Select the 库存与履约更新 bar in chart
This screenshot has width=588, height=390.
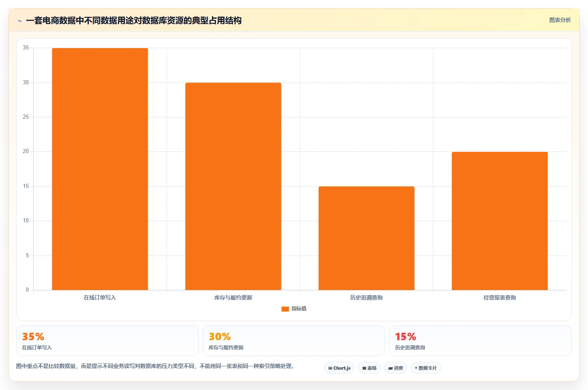coord(233,186)
